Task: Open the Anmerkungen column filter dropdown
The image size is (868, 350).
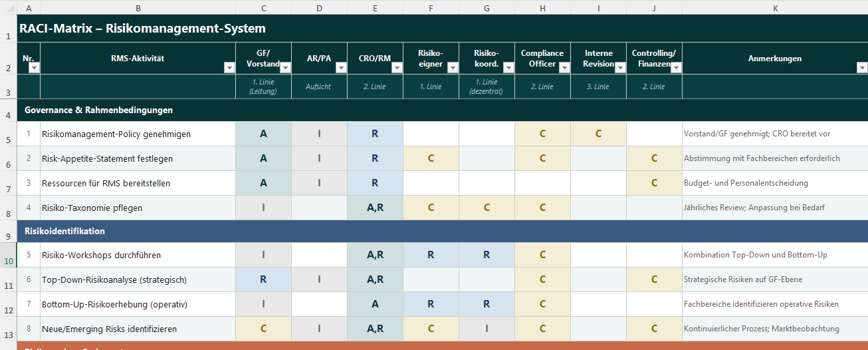Action: tap(862, 68)
